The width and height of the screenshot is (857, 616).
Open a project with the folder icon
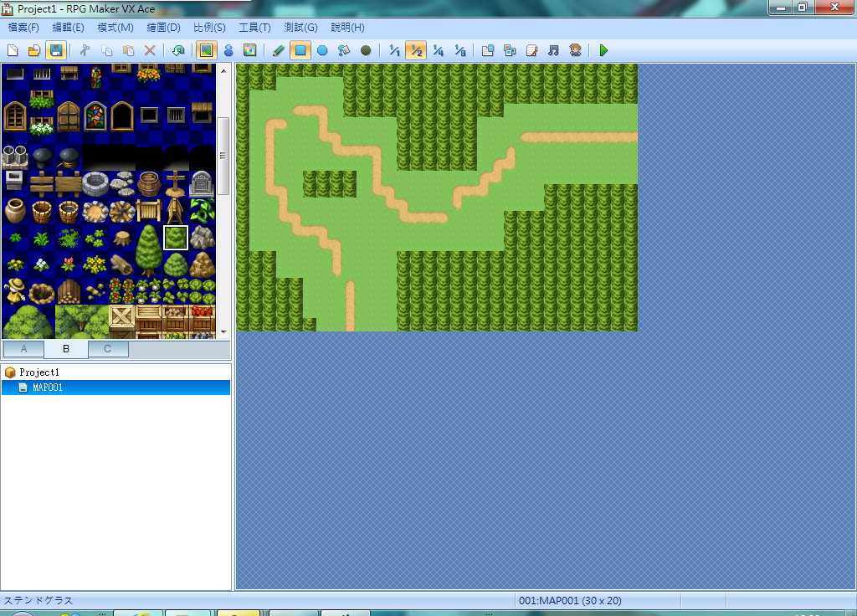point(33,51)
